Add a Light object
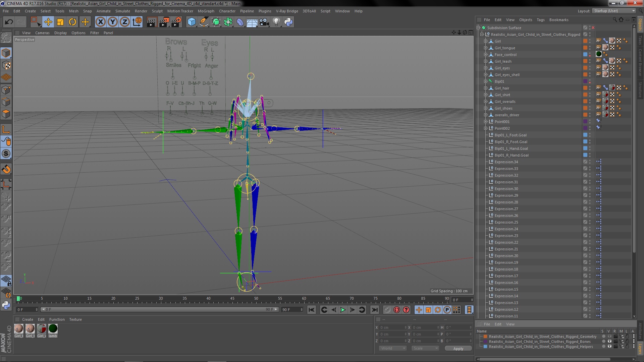This screenshot has width=644, height=362. click(x=276, y=22)
